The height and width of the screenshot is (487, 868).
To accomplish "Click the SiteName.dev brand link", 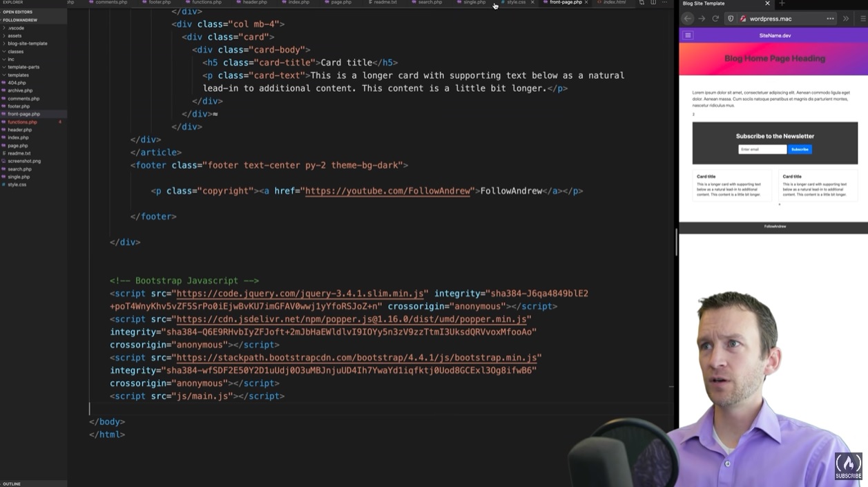I will tap(775, 35).
